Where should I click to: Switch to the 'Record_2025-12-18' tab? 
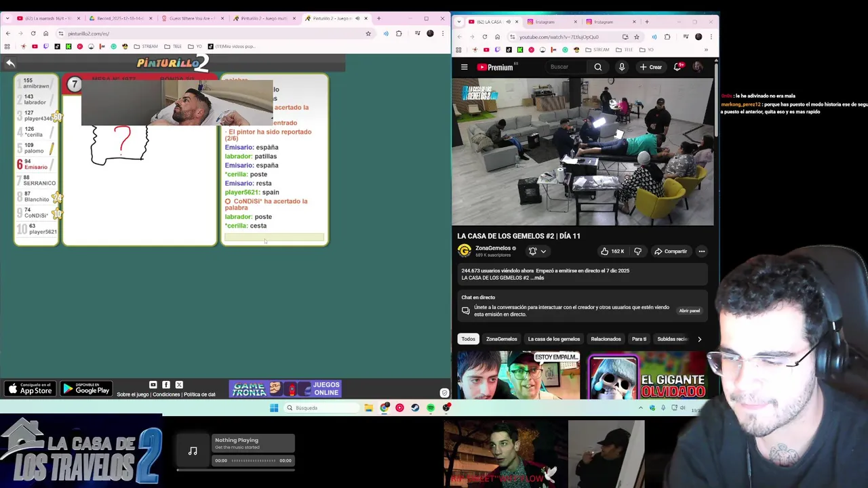[x=120, y=18]
